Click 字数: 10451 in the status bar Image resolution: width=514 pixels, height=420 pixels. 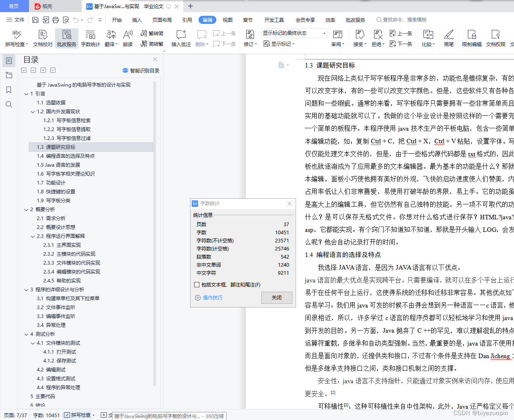coord(46,415)
